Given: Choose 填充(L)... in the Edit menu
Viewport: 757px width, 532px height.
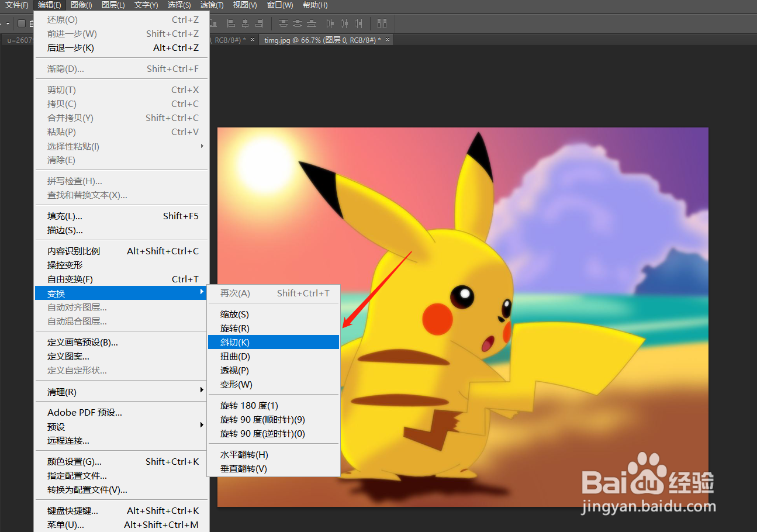Looking at the screenshot, I should (121, 216).
